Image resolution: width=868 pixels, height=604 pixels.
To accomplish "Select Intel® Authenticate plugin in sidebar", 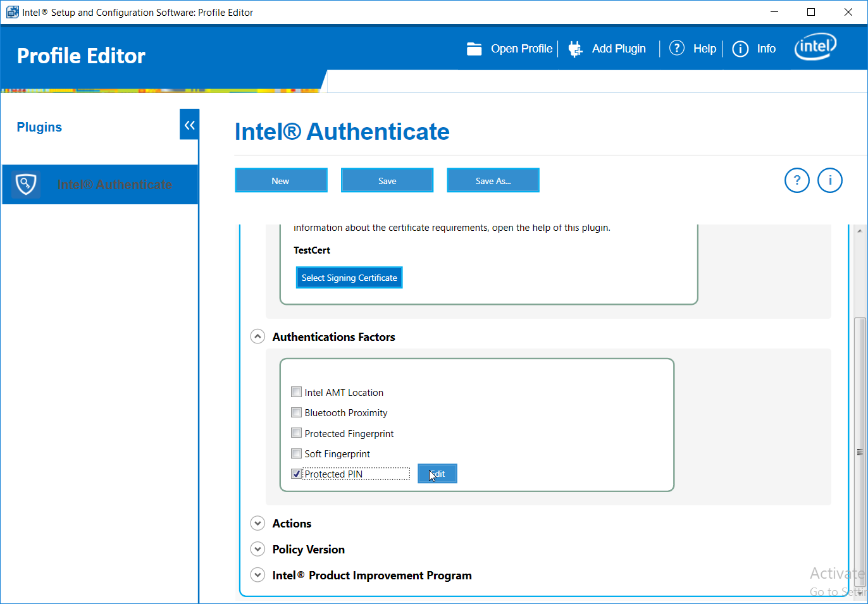I will 100,185.
